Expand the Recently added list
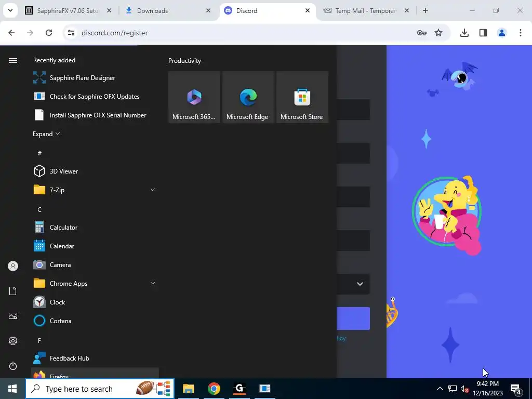The image size is (532, 399). 46,134
